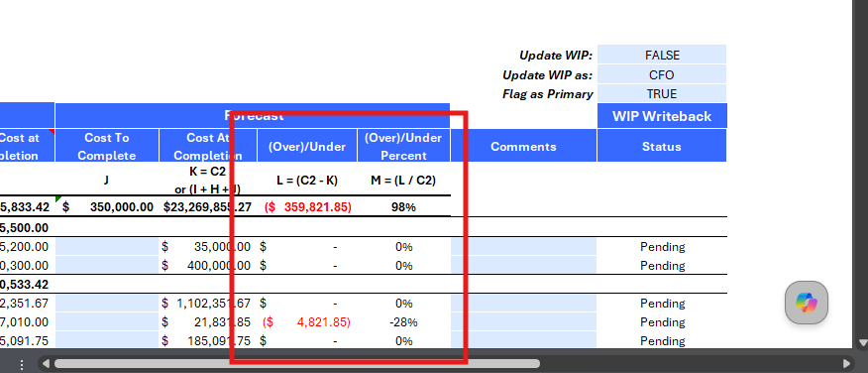The height and width of the screenshot is (373, 868).
Task: Select the (Over)/Under Percent header
Action: (x=403, y=146)
